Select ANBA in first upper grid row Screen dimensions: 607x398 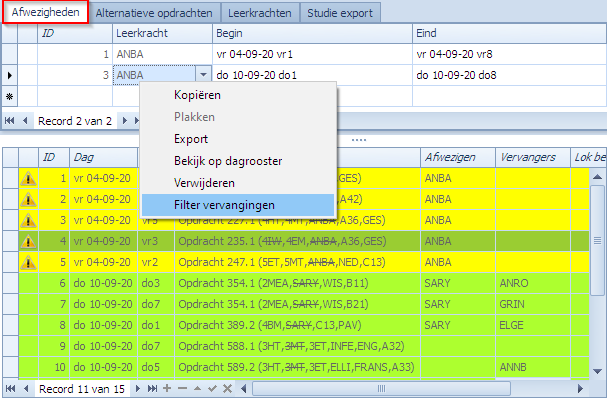point(163,54)
